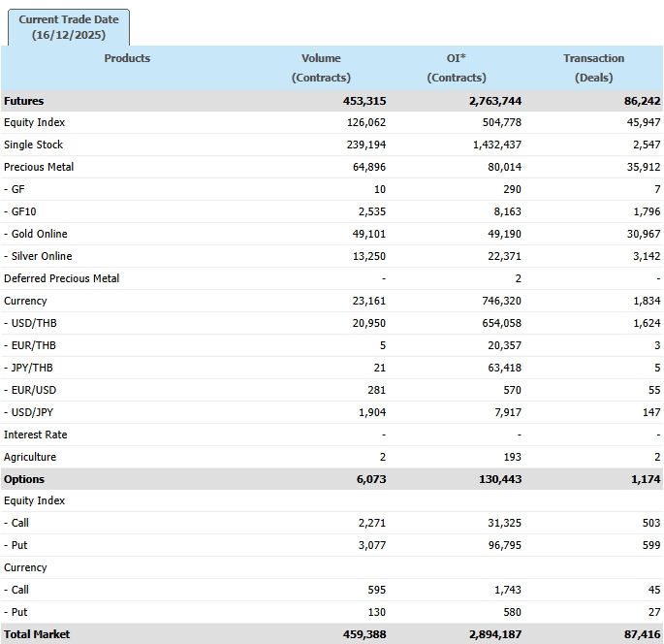Select the Current Trade Date tab
This screenshot has width=664, height=644.
click(x=68, y=27)
